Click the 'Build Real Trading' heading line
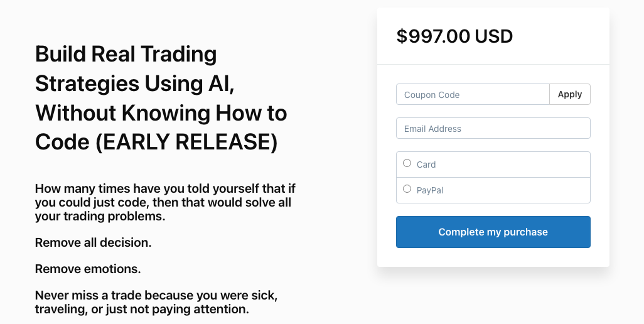 click(126, 55)
